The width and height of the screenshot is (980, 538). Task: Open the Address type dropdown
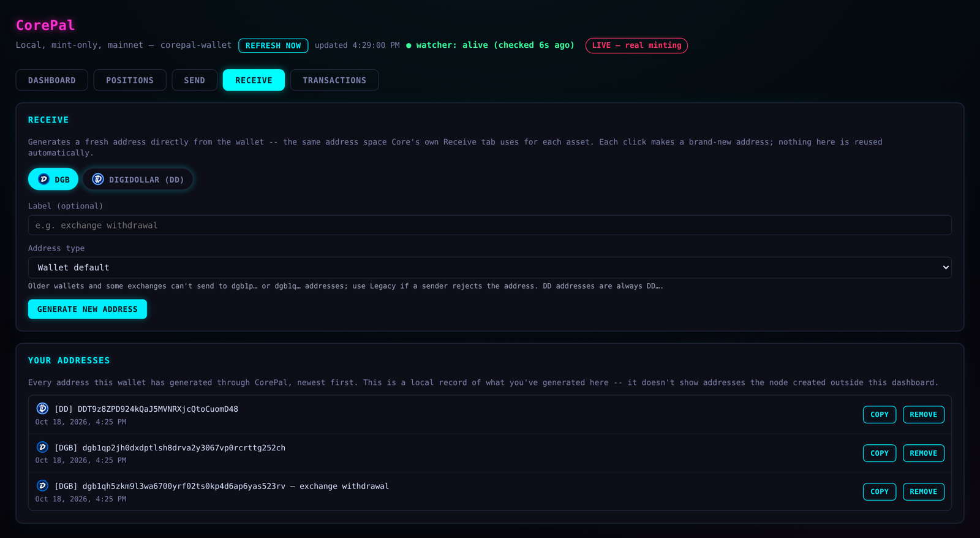(489, 267)
